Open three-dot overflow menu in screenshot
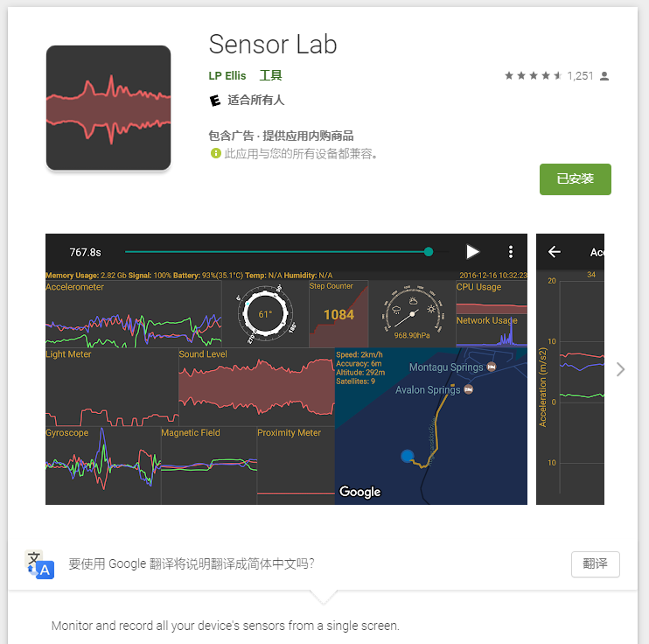The height and width of the screenshot is (644, 649). (511, 251)
